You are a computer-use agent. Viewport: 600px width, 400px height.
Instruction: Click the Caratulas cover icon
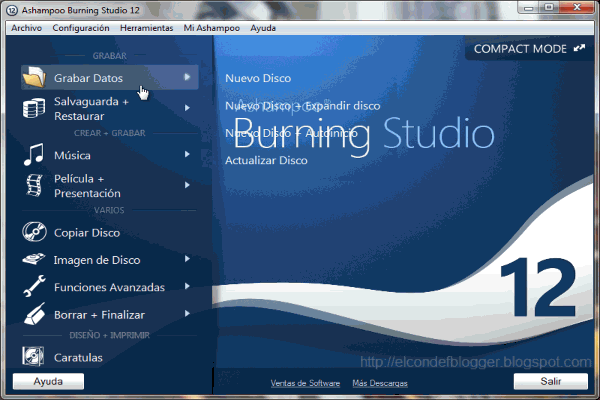(x=35, y=355)
